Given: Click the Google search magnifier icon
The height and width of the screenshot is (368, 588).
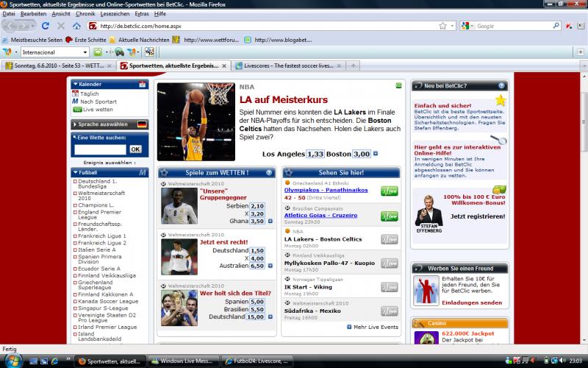Looking at the screenshot, I should pyautogui.click(x=556, y=26).
